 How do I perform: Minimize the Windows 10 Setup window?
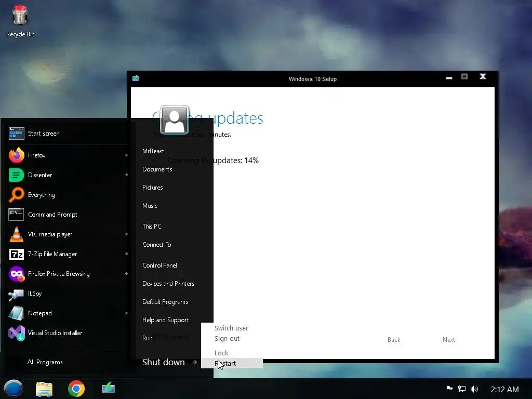coord(449,77)
